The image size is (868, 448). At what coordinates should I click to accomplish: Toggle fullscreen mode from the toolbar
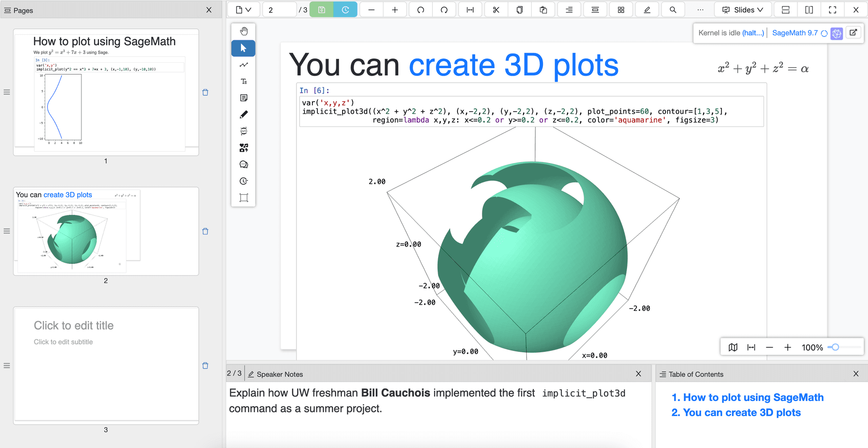[x=832, y=9]
